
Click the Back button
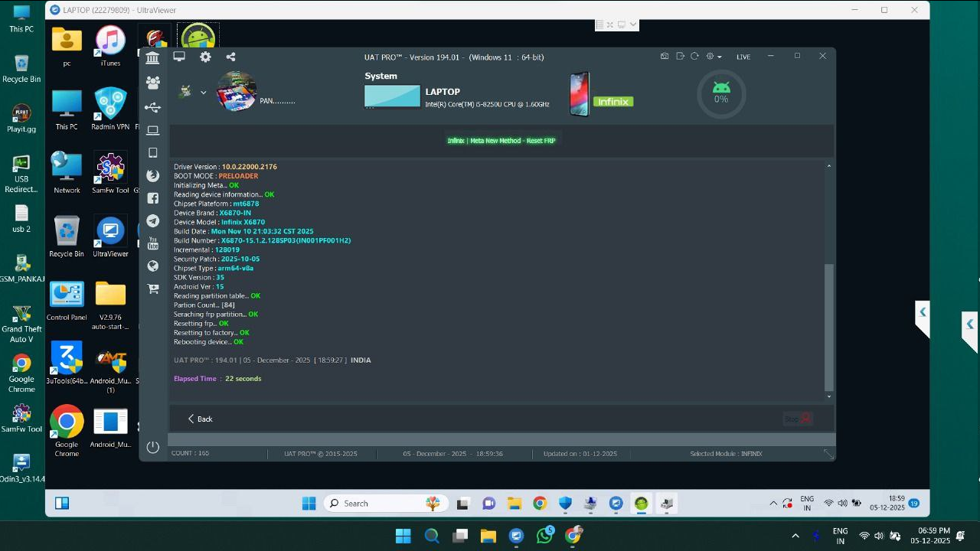(x=200, y=419)
